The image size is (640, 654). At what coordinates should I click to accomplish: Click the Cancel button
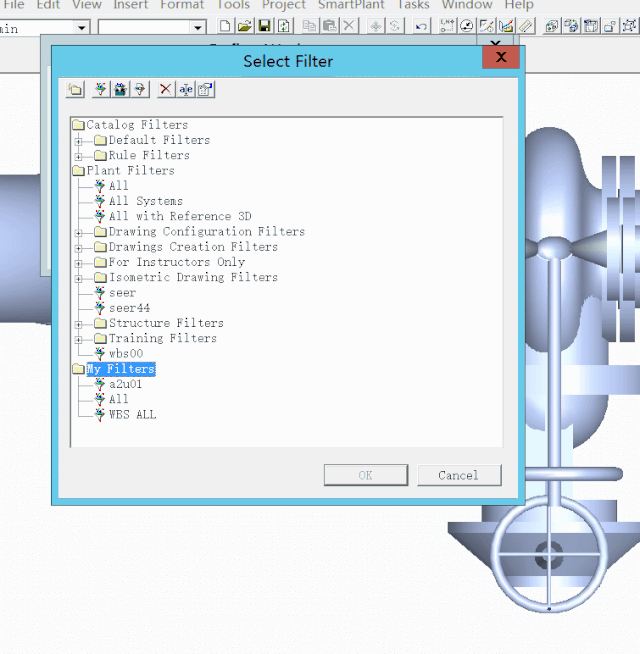pyautogui.click(x=459, y=475)
